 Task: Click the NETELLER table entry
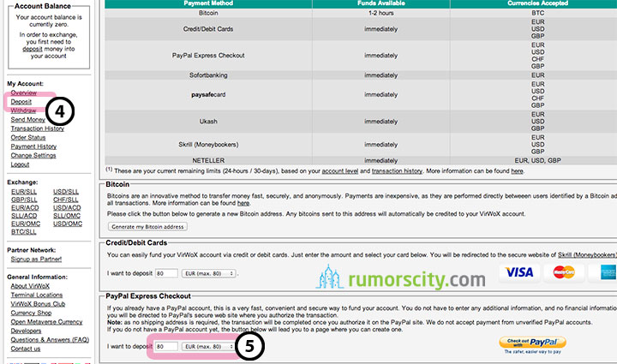tap(208, 161)
